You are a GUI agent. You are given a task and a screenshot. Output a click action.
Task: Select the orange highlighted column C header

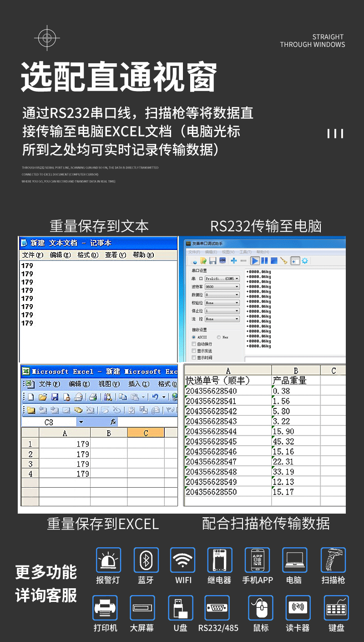pos(146,433)
